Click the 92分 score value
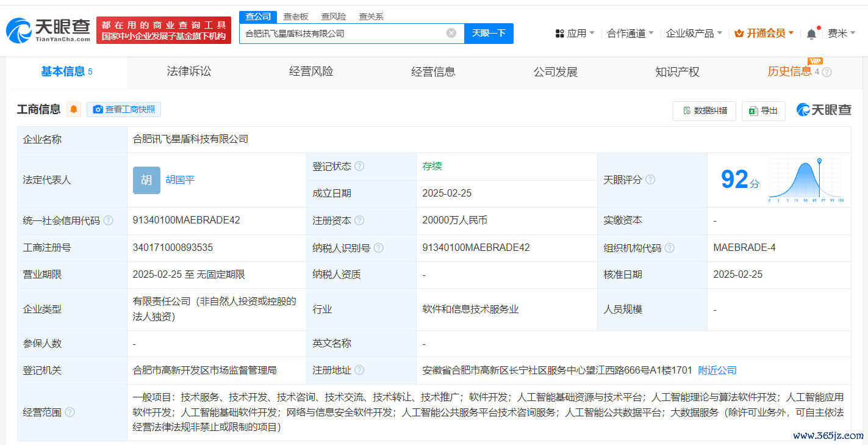Image resolution: width=868 pixels, height=445 pixels. tap(740, 179)
